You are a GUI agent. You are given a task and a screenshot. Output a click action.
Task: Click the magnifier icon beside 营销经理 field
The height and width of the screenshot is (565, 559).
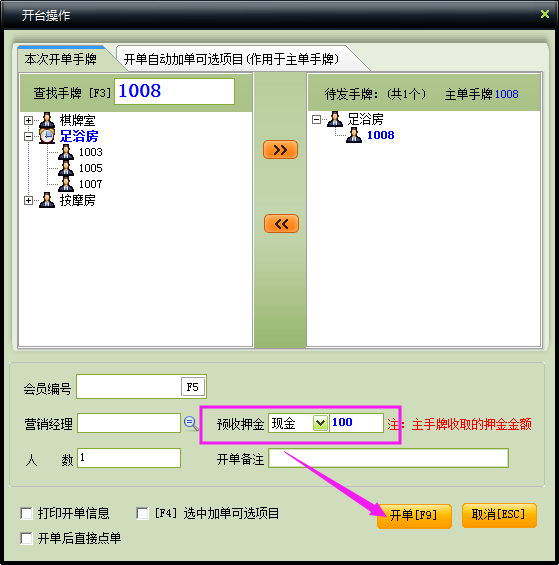[191, 423]
